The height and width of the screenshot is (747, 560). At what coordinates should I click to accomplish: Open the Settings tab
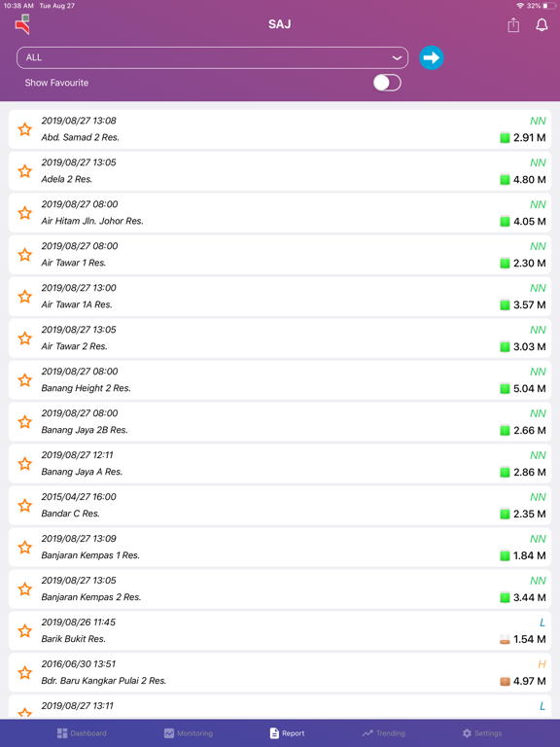pos(482,733)
